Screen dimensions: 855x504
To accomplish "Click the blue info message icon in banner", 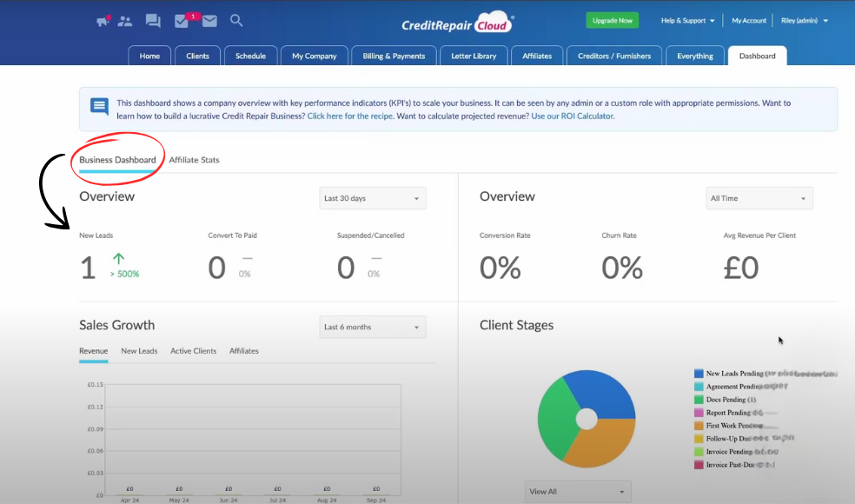I will [x=99, y=106].
